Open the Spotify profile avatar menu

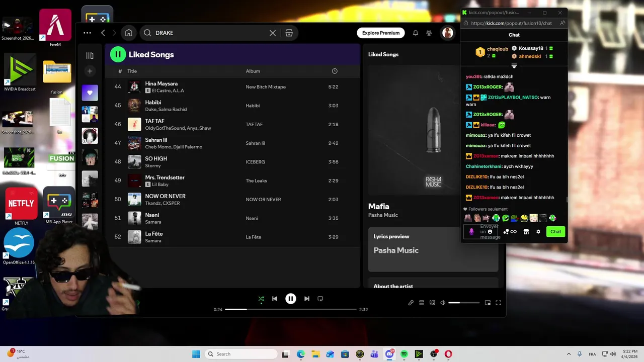tap(447, 33)
